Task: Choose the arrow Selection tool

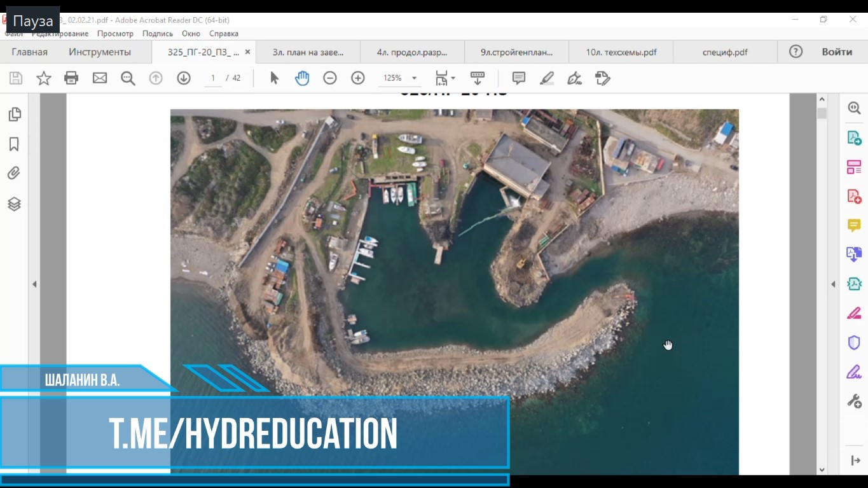Action: (274, 78)
